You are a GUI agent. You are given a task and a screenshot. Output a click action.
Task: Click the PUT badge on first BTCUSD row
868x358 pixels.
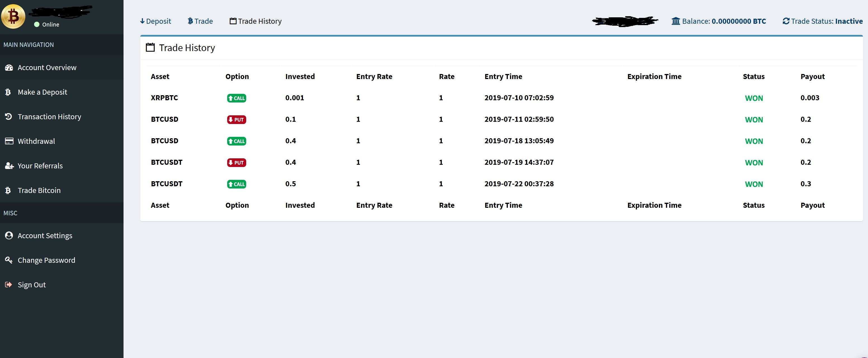point(236,120)
